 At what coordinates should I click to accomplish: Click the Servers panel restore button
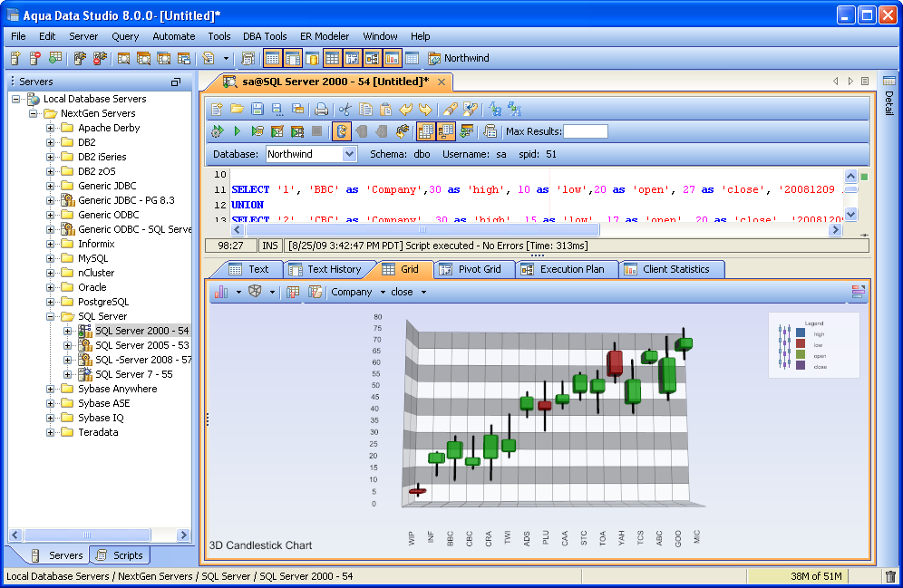pyautogui.click(x=176, y=82)
